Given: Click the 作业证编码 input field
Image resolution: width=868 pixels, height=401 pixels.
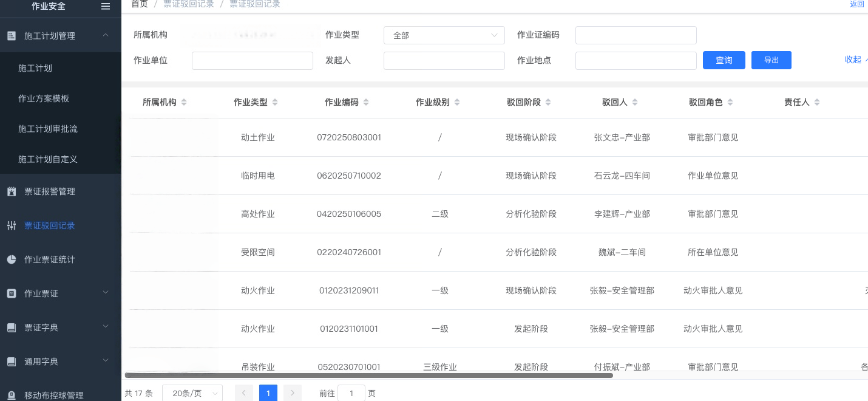Looking at the screenshot, I should pos(636,35).
